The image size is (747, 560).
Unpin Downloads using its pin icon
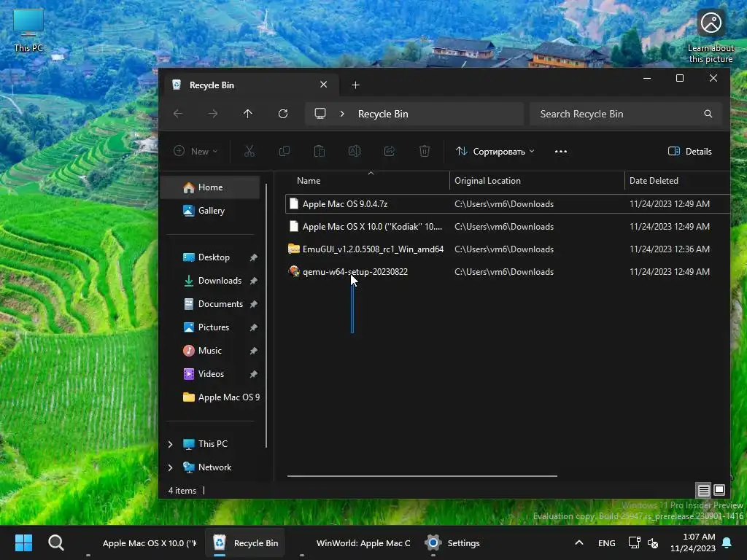(x=253, y=281)
